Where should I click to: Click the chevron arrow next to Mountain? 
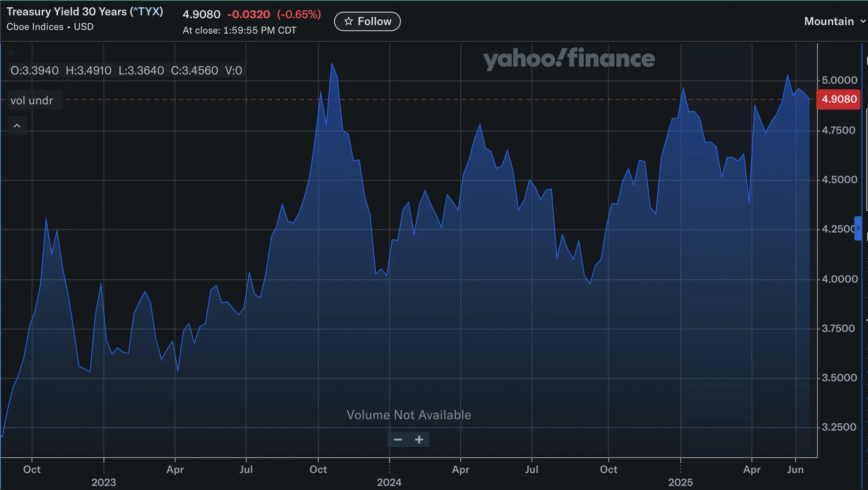click(863, 21)
